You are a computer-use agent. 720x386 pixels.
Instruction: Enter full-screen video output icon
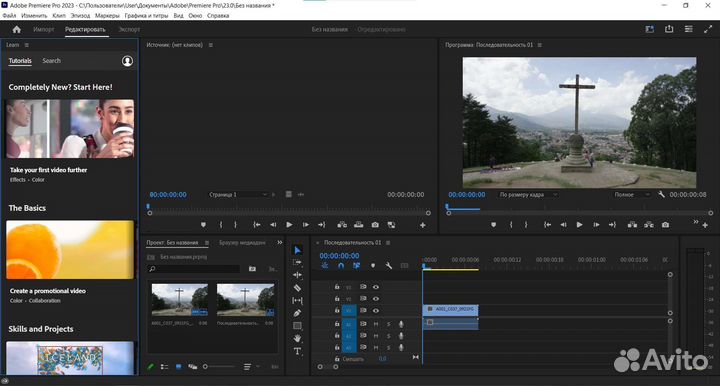[708, 29]
